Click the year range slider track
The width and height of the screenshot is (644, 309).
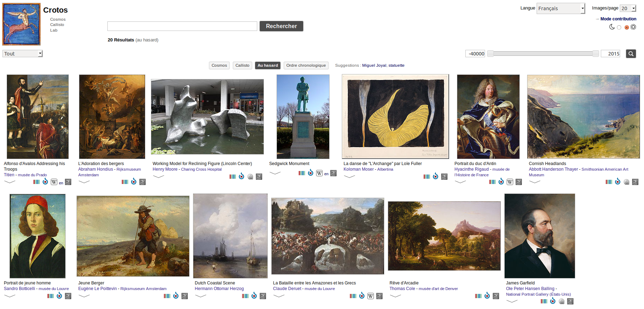pos(543,53)
